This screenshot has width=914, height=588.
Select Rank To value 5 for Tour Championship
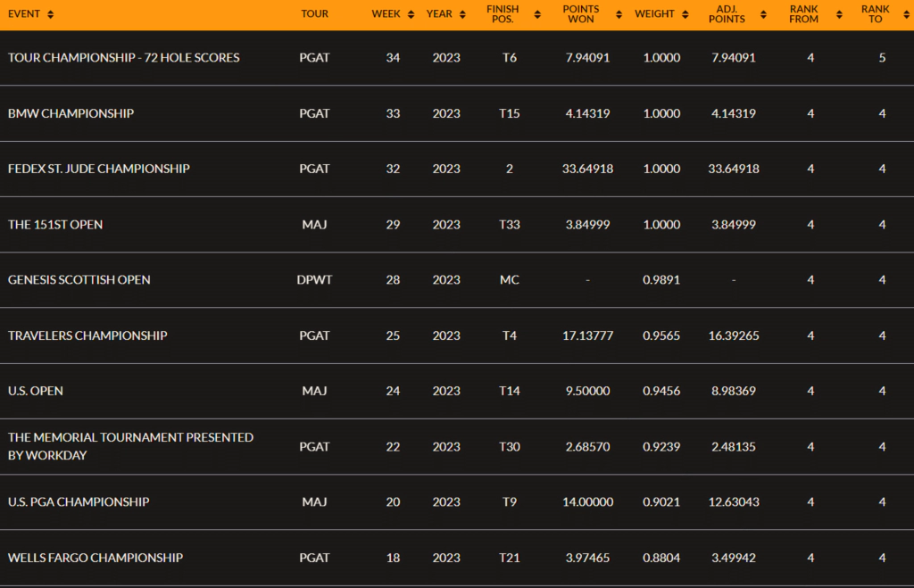click(x=882, y=58)
